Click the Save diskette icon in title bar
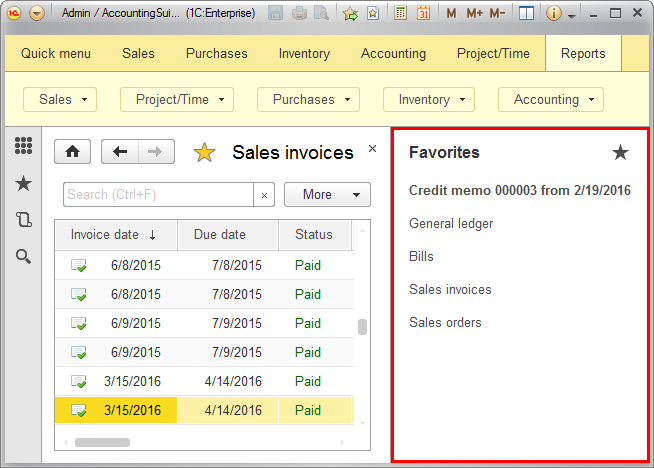Image resolution: width=654 pixels, height=468 pixels. tap(275, 13)
